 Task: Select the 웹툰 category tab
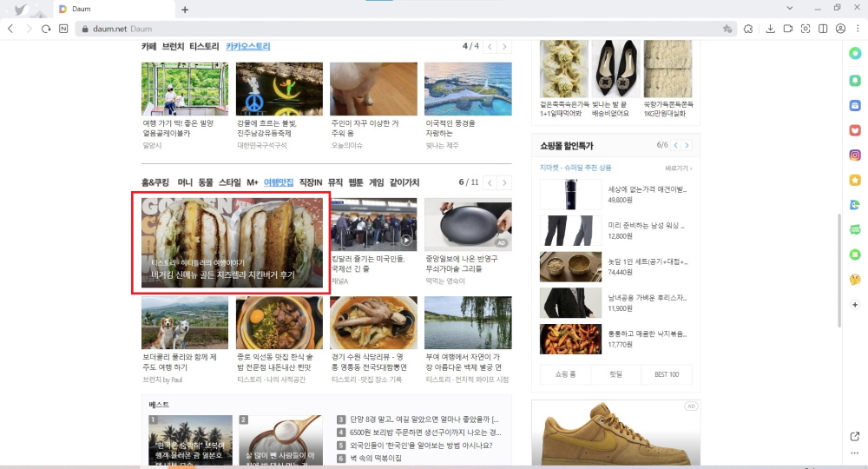(x=356, y=182)
